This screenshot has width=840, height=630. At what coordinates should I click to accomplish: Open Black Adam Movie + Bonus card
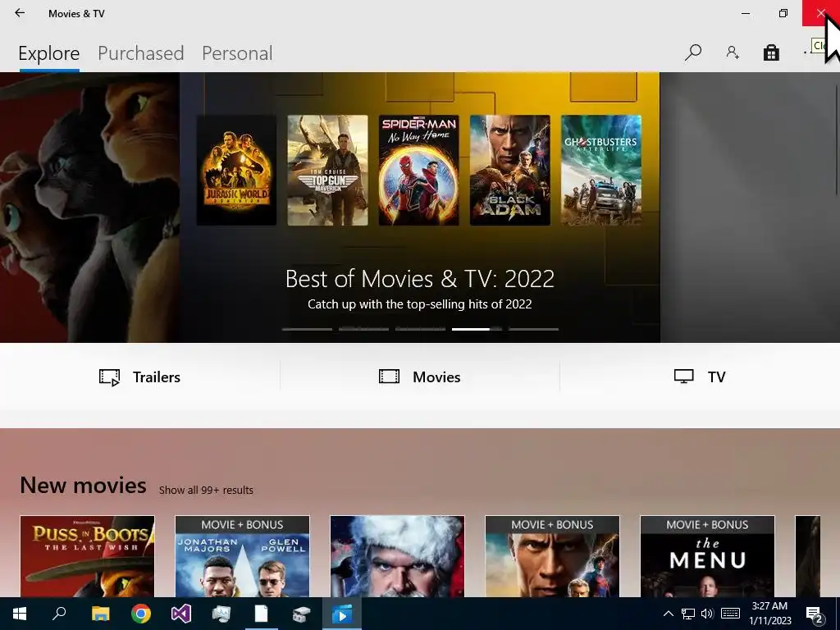552,556
